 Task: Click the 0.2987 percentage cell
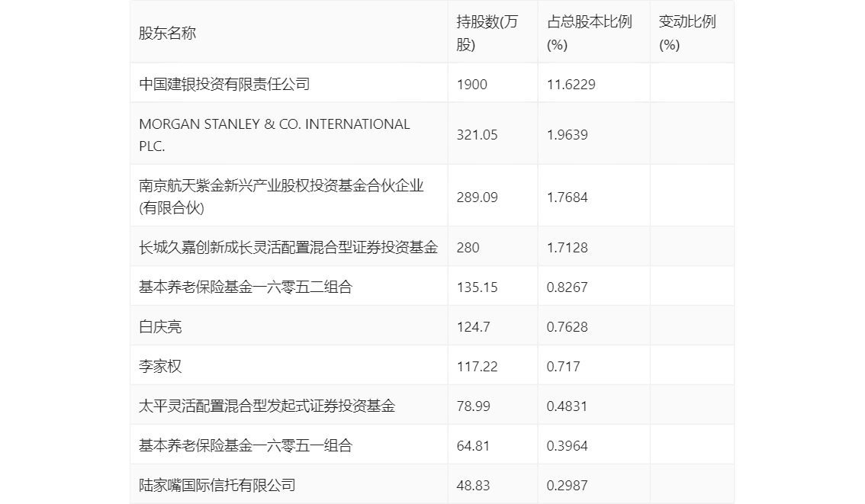(567, 486)
